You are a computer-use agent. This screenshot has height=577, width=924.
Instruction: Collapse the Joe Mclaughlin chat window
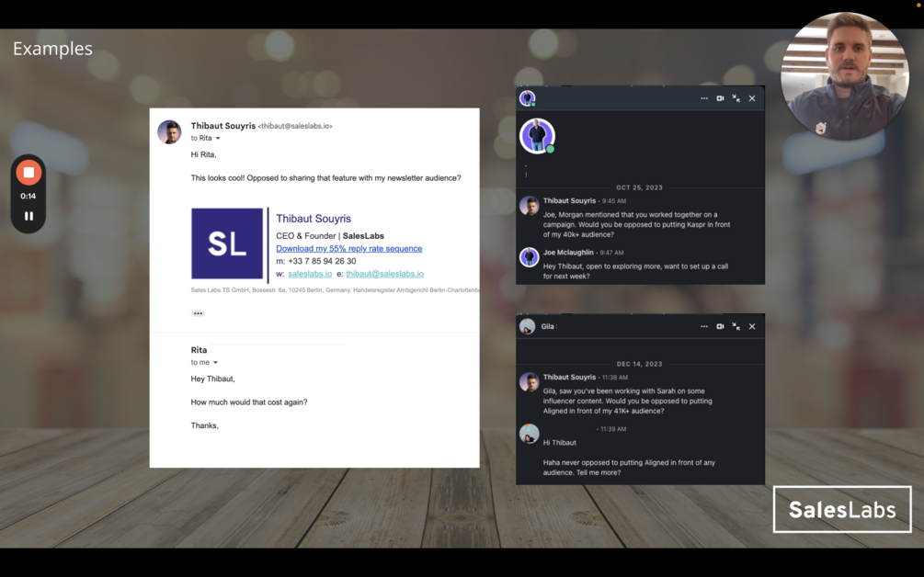pos(736,98)
